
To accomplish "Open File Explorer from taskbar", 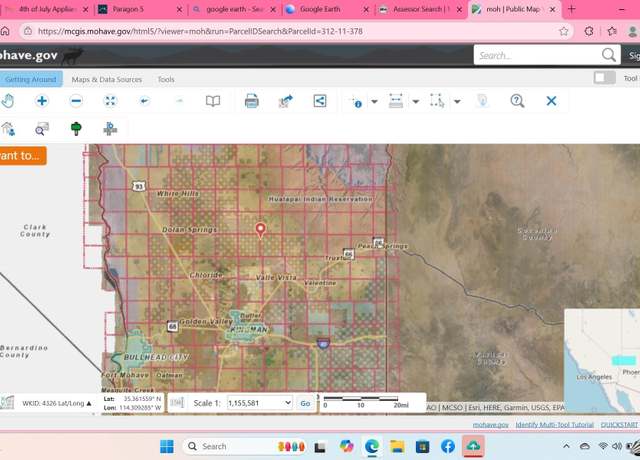I will tap(397, 446).
